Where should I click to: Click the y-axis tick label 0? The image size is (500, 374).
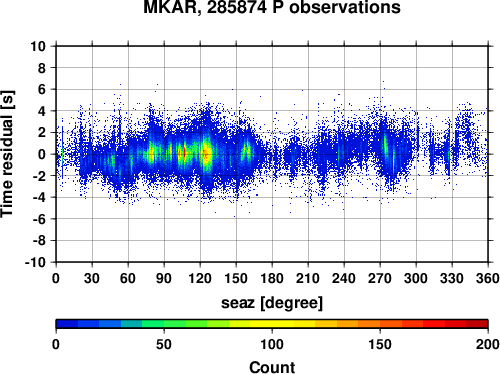tap(42, 154)
